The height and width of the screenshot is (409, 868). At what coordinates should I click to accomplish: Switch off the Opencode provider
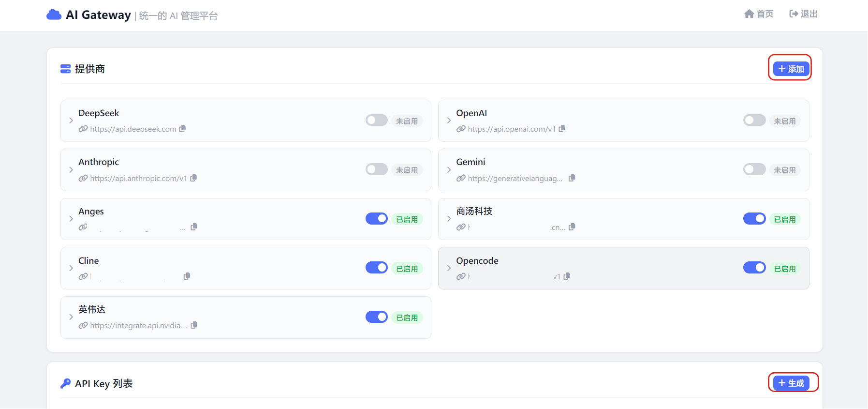[754, 268]
